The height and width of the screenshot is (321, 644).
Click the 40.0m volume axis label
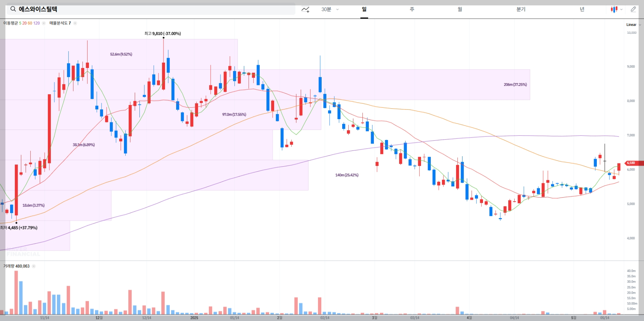631,271
